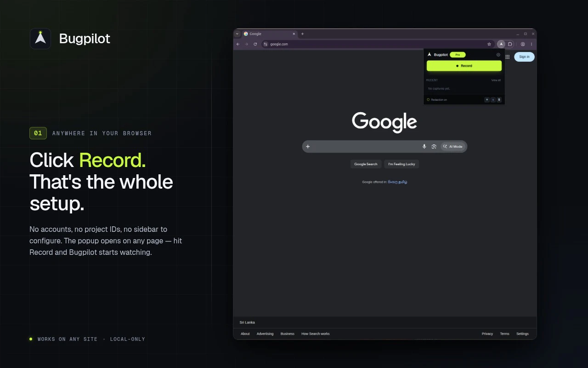588x368 pixels.
Task: Click the Bugpilot title text at top left
Action: (x=85, y=39)
